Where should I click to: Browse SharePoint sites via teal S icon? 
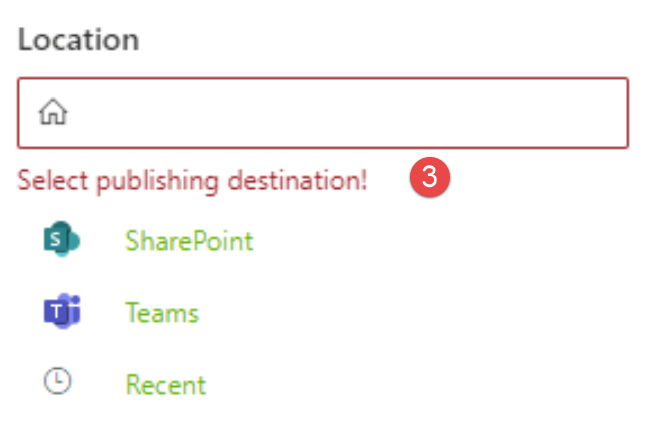pos(61,241)
